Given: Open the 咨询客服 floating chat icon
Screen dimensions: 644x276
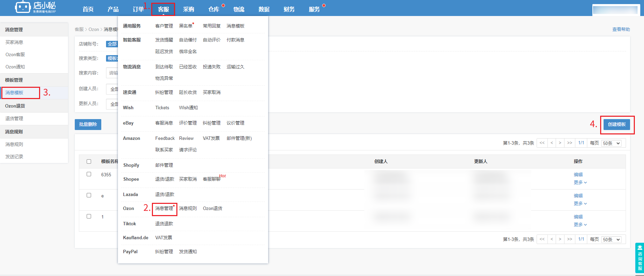Looking at the screenshot, I should (x=640, y=258).
